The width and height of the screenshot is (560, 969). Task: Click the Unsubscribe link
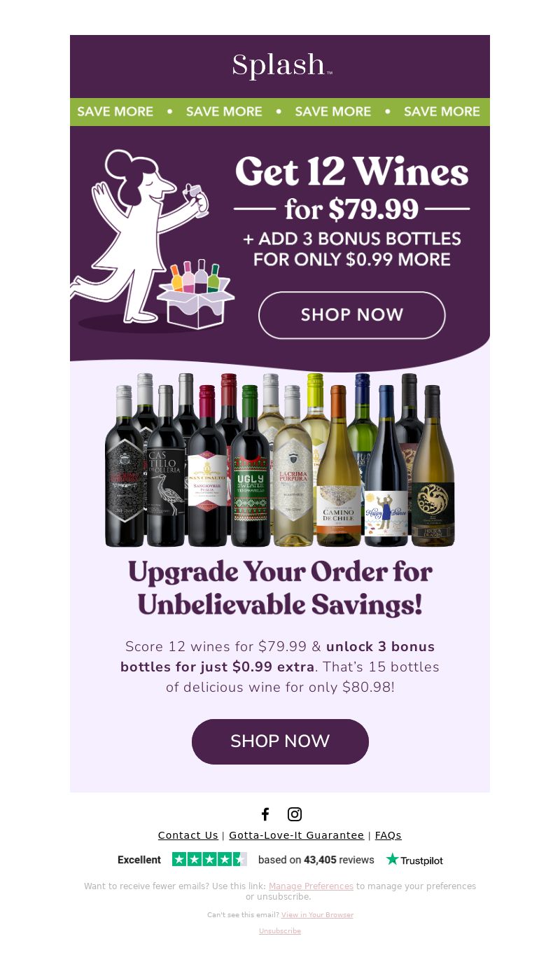click(x=280, y=931)
